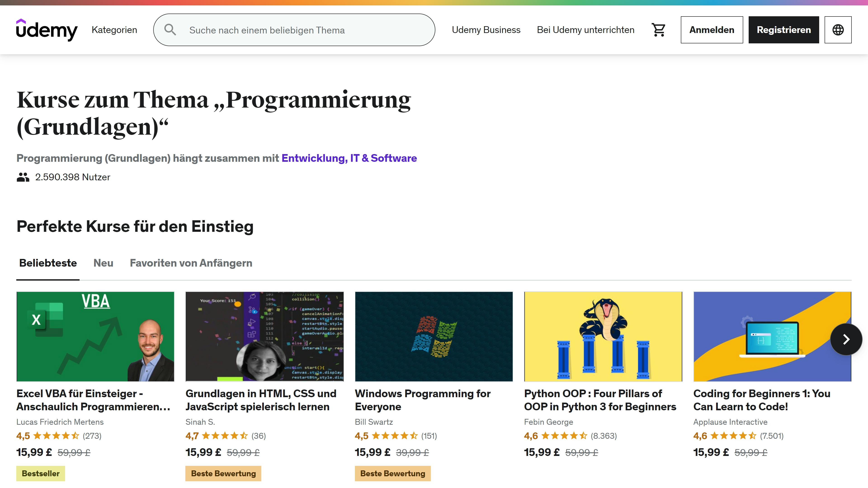Click Beste Bewertung badge under Windows course
The width and height of the screenshot is (868, 488).
click(x=393, y=474)
